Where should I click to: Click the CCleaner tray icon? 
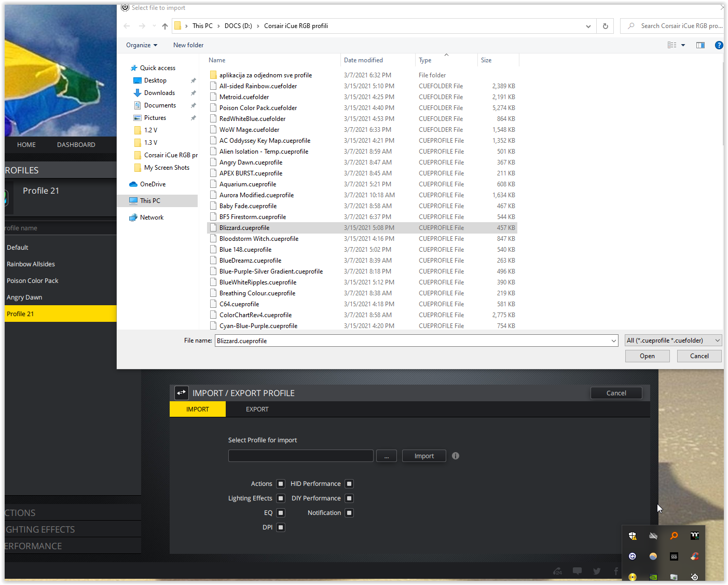click(x=695, y=556)
